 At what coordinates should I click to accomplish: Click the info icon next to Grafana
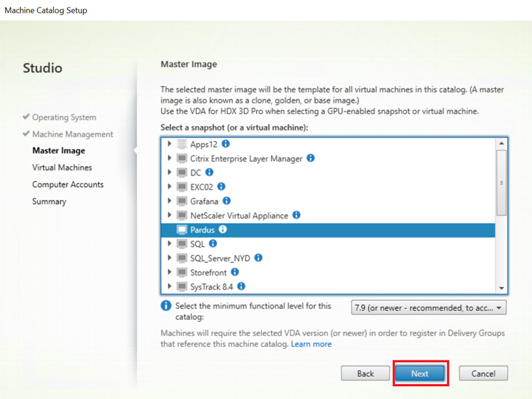(227, 201)
